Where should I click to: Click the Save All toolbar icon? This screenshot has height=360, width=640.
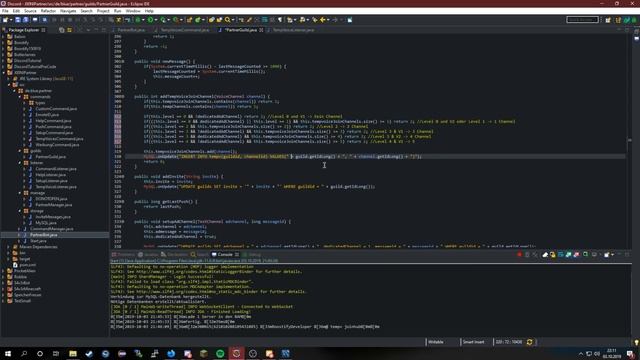pos(26,20)
